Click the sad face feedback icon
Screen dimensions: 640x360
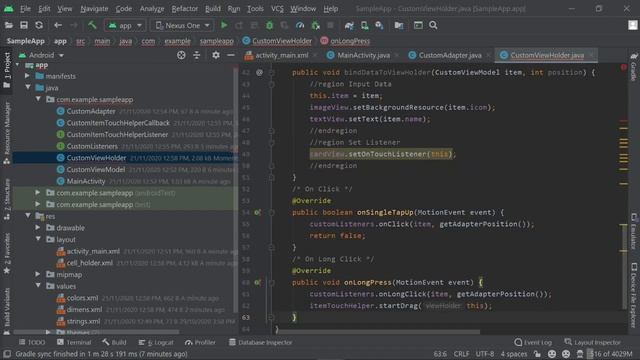pyautogui.click(x=566, y=354)
